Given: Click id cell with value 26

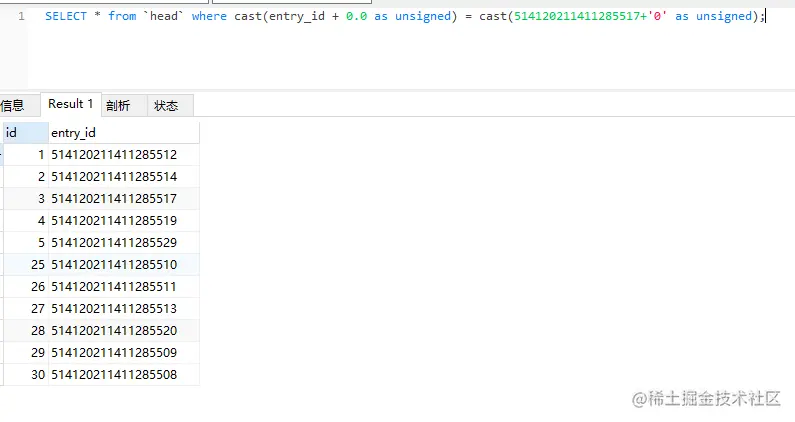Looking at the screenshot, I should 25,287.
